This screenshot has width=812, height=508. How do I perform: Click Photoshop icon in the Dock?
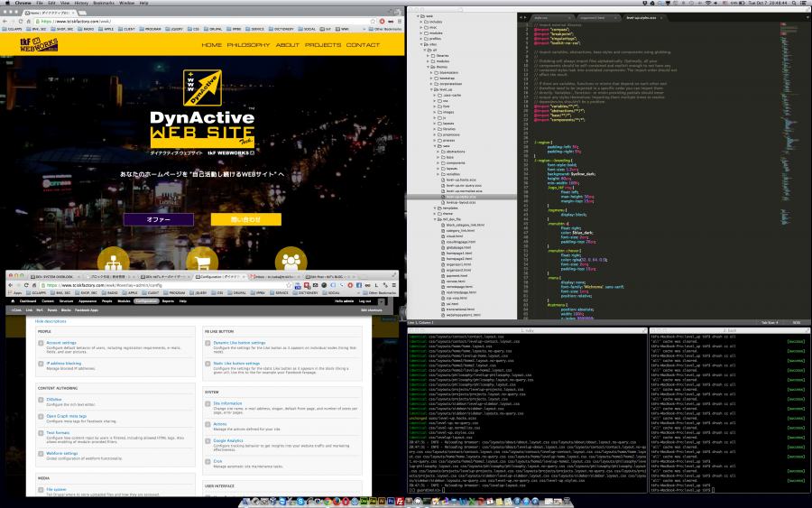[391, 502]
